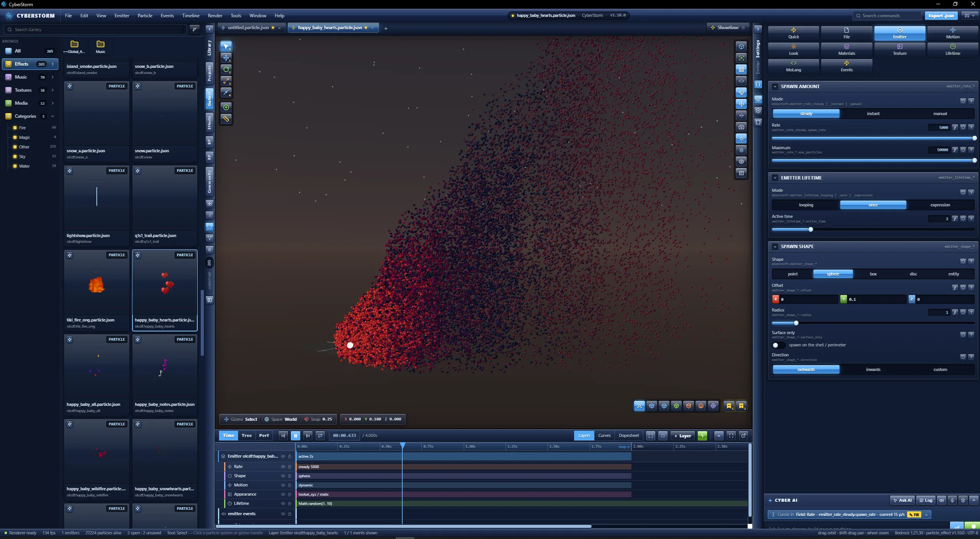Viewport: 980px width, 539px height.
Task: Toggle timeline loop button
Action: (320, 435)
